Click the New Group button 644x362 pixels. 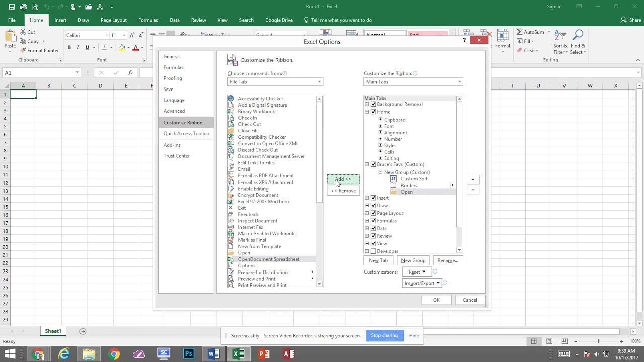[413, 260]
